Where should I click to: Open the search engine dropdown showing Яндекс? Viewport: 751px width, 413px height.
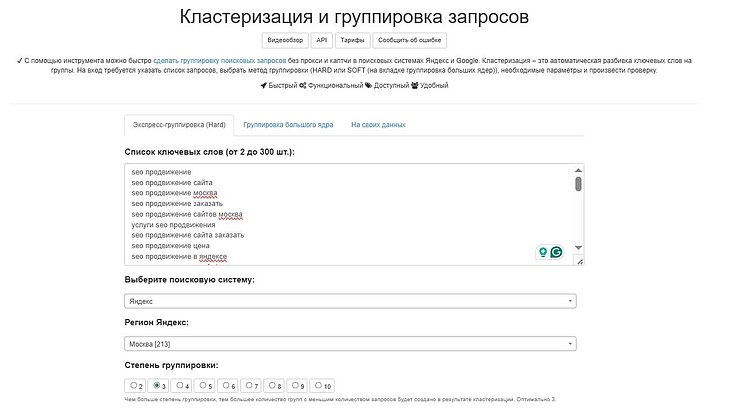tap(350, 301)
